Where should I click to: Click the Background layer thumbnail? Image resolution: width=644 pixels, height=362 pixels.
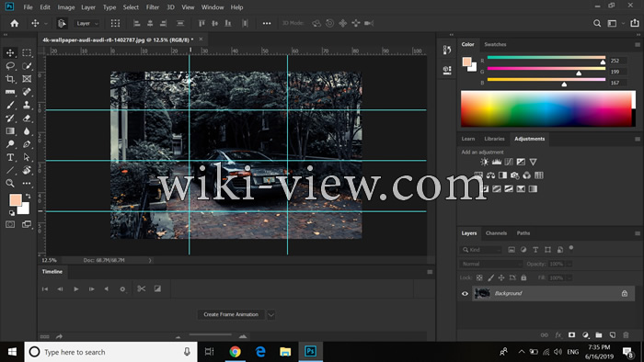(482, 293)
